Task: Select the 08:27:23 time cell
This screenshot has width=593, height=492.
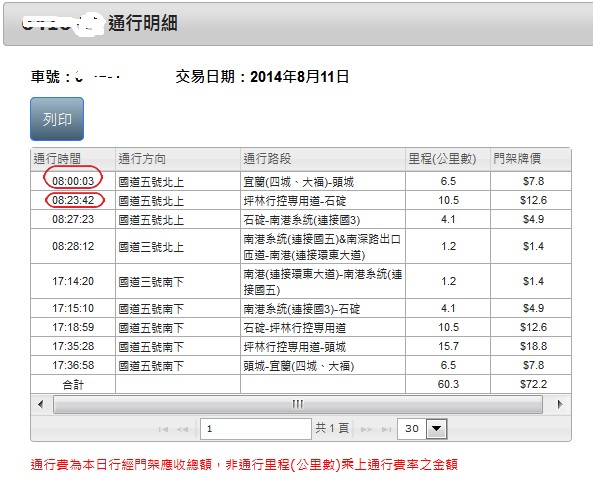Action: [73, 219]
